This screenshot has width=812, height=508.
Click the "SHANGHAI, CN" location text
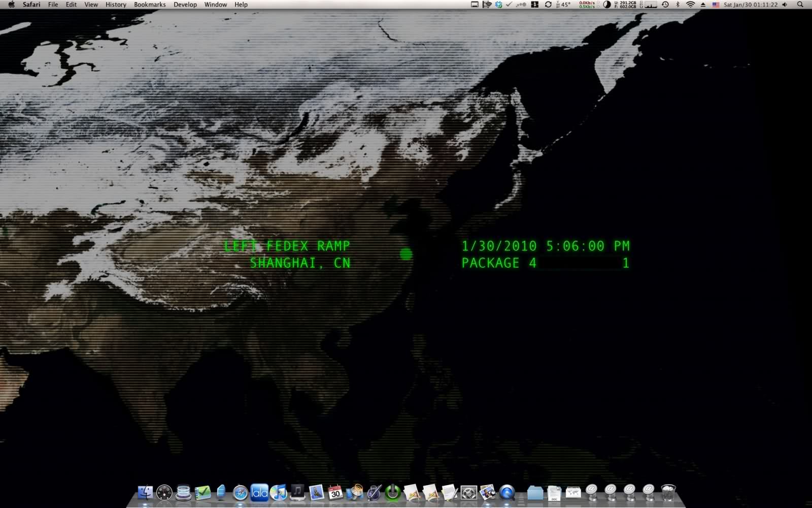click(300, 263)
